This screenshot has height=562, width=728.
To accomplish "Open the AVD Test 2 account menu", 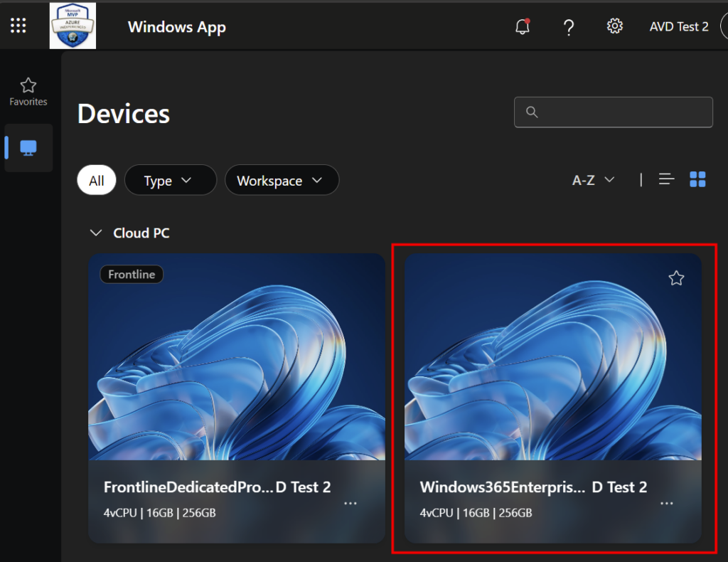I will pyautogui.click(x=679, y=26).
